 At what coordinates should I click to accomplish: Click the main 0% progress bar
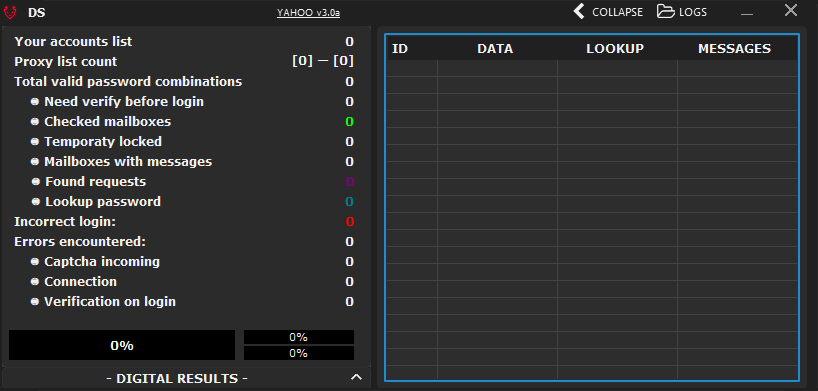(x=122, y=345)
